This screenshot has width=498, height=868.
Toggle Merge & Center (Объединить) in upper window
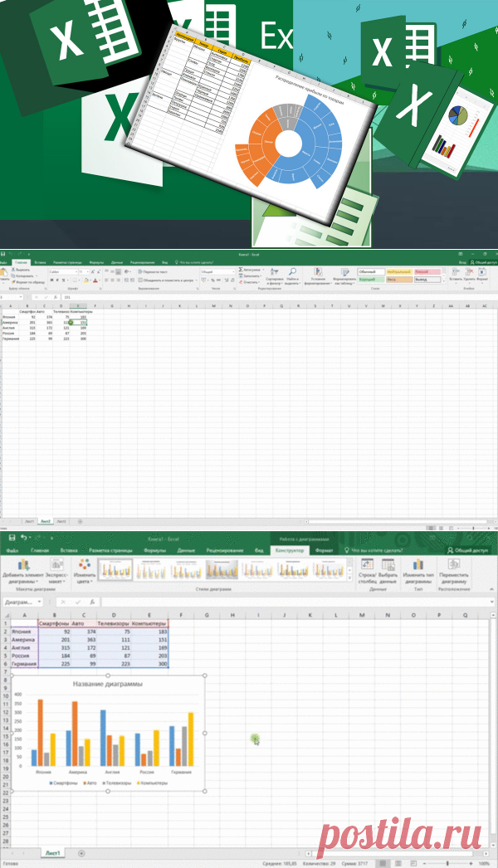click(x=165, y=280)
